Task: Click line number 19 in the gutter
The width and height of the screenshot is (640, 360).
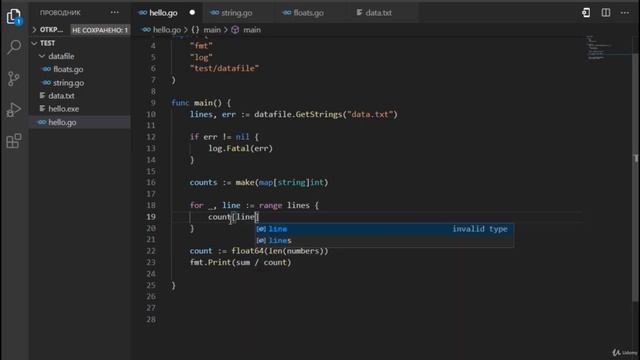Action: click(151, 217)
